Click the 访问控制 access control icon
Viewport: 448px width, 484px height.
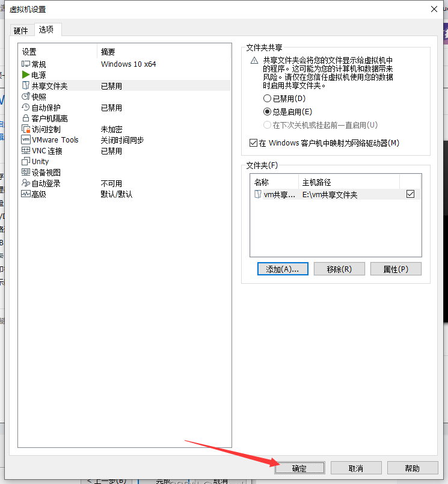pyautogui.click(x=26, y=129)
